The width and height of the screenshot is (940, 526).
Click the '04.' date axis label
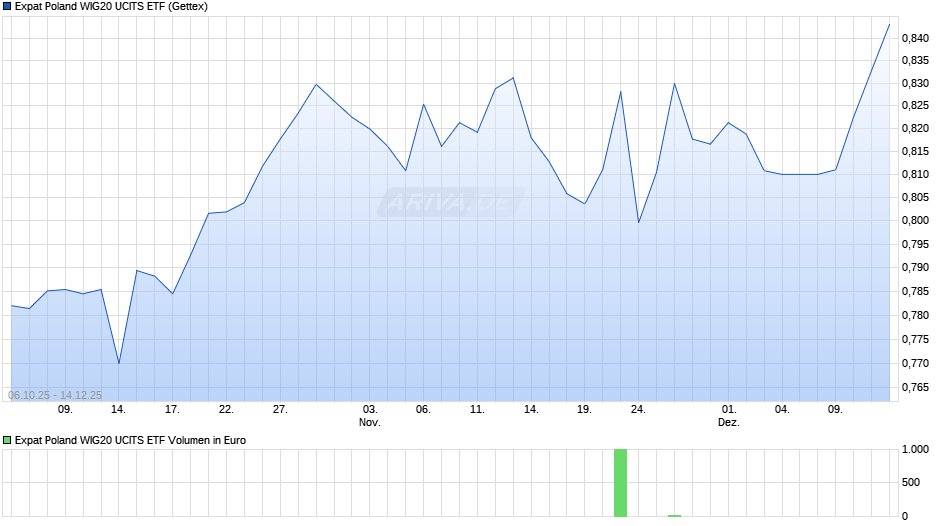782,410
